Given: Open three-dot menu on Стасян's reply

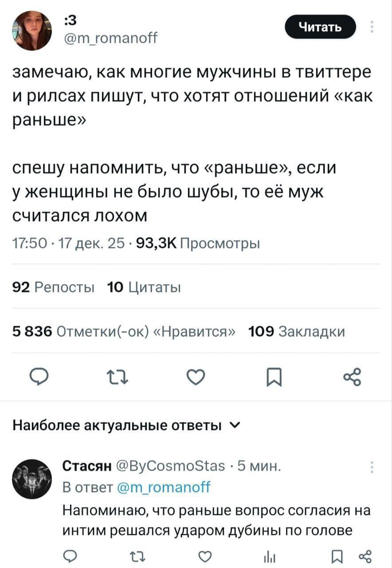Looking at the screenshot, I should (x=372, y=468).
